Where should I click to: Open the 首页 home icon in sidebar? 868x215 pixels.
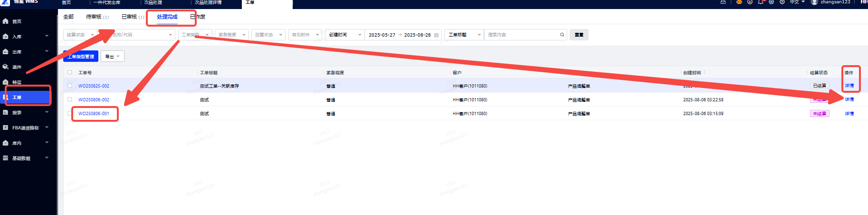point(6,21)
